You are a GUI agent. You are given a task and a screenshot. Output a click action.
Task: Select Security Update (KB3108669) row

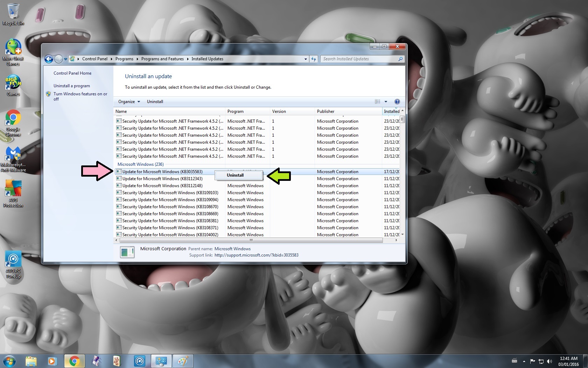(257, 214)
